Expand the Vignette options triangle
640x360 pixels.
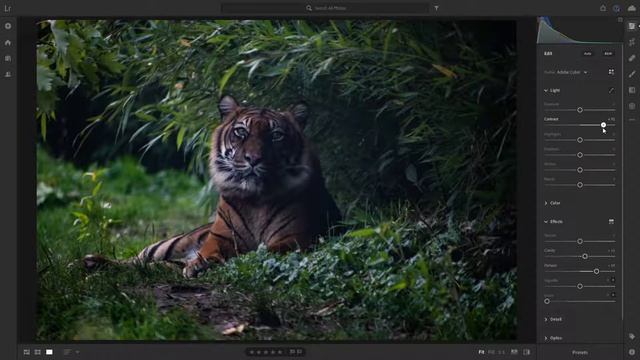click(x=613, y=280)
